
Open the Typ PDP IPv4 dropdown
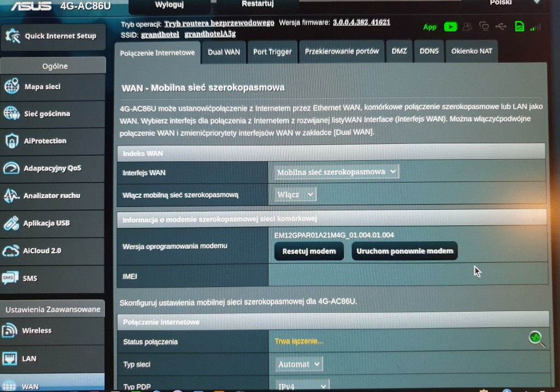click(302, 386)
